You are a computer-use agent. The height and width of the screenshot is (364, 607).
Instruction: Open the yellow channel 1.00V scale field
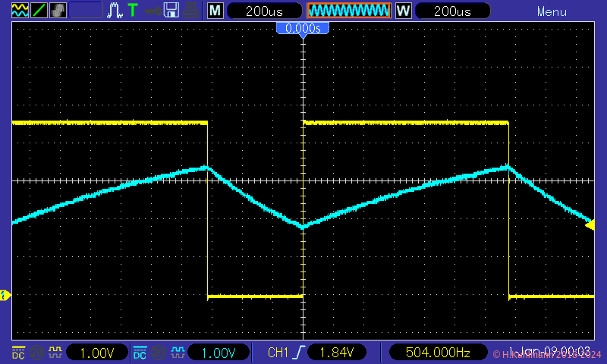(97, 353)
